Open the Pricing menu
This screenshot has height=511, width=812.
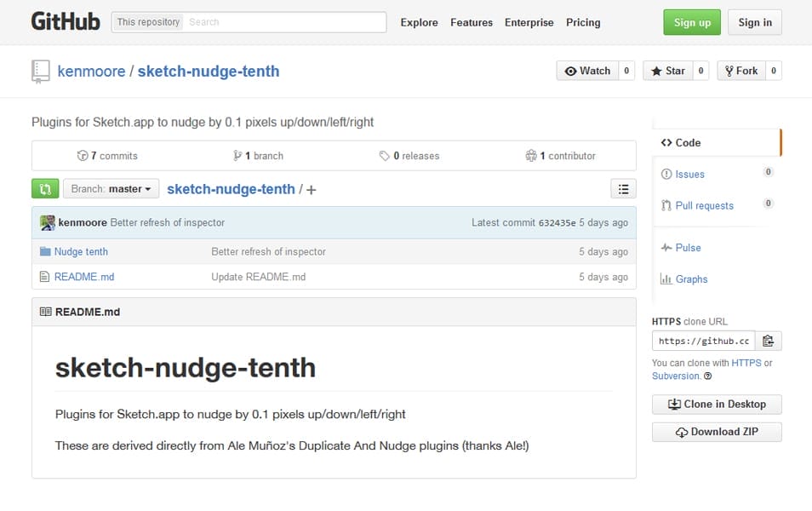click(583, 22)
